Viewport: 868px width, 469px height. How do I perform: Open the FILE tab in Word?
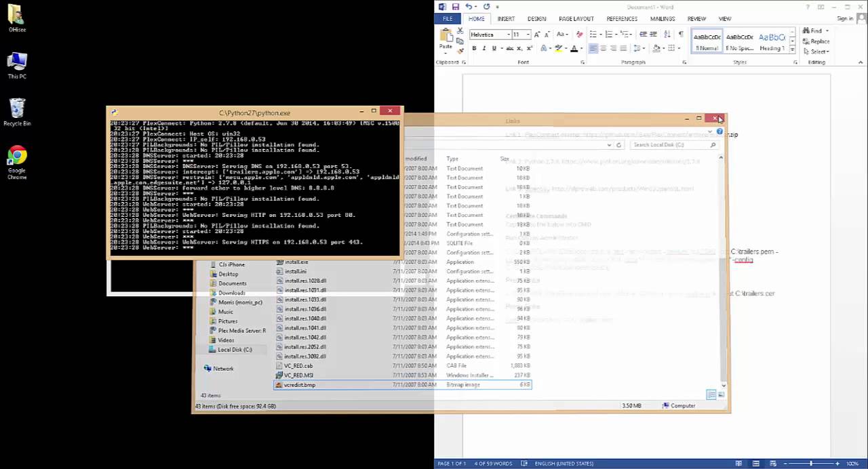pyautogui.click(x=448, y=19)
